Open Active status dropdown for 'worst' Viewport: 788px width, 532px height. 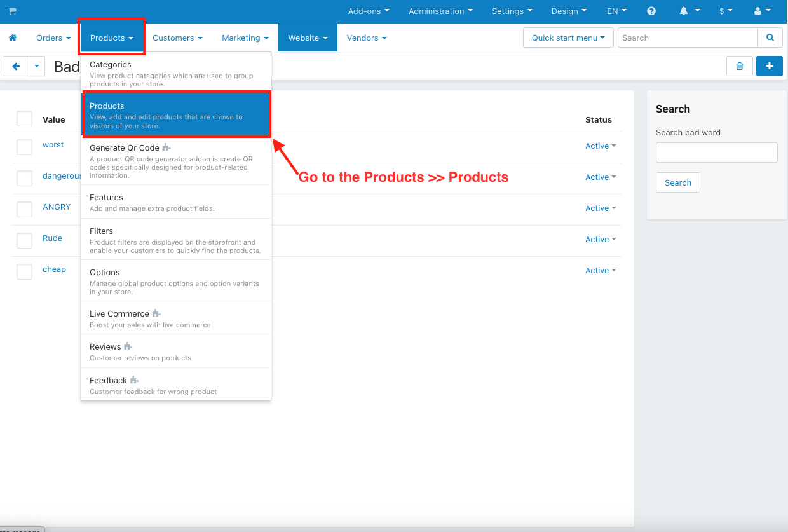(x=601, y=146)
